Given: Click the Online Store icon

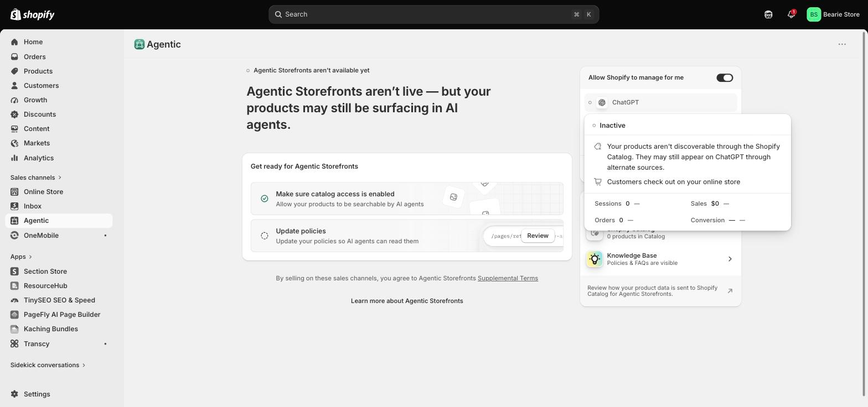Looking at the screenshot, I should [14, 191].
